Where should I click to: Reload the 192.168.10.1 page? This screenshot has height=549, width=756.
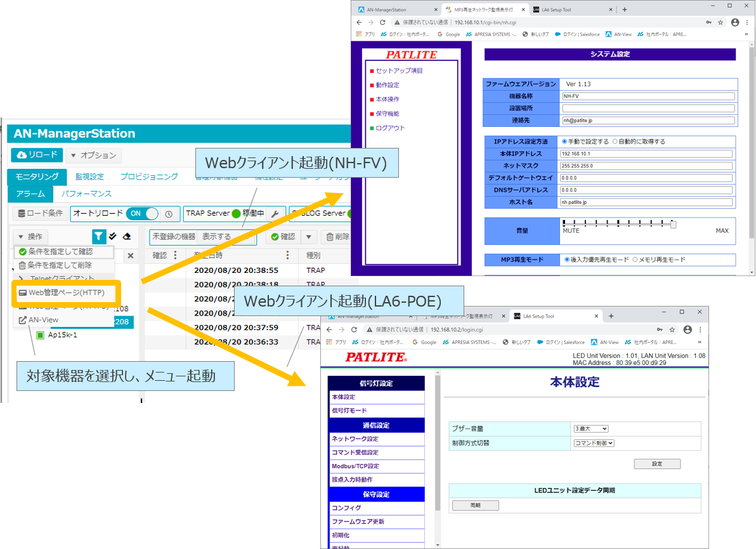pyautogui.click(x=383, y=22)
